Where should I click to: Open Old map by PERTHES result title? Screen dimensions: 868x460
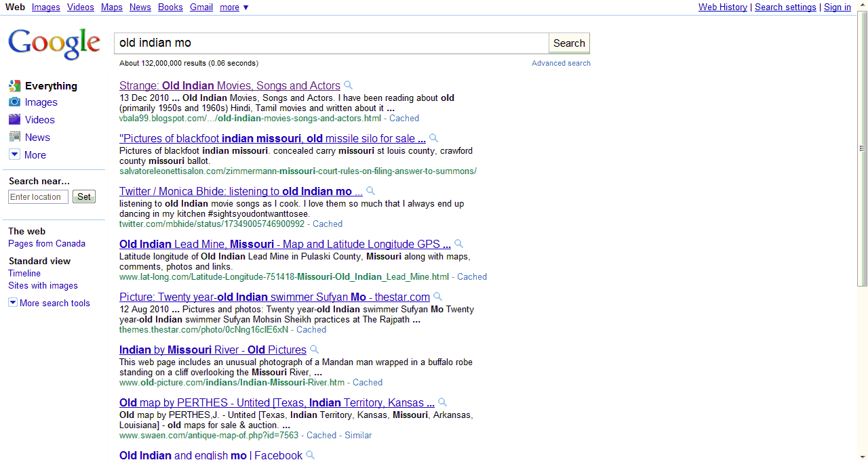click(x=277, y=402)
